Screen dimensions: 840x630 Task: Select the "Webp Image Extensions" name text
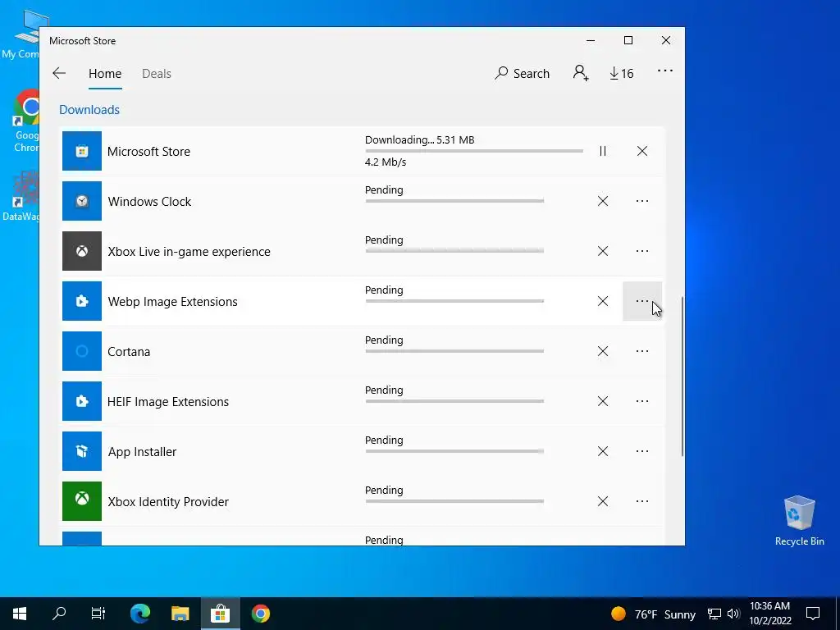point(172,302)
